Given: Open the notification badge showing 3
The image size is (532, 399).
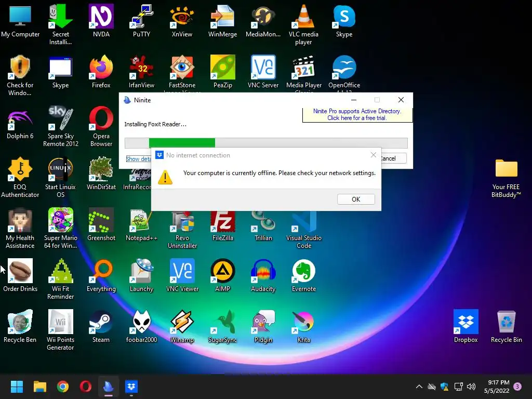Looking at the screenshot, I should 517,387.
